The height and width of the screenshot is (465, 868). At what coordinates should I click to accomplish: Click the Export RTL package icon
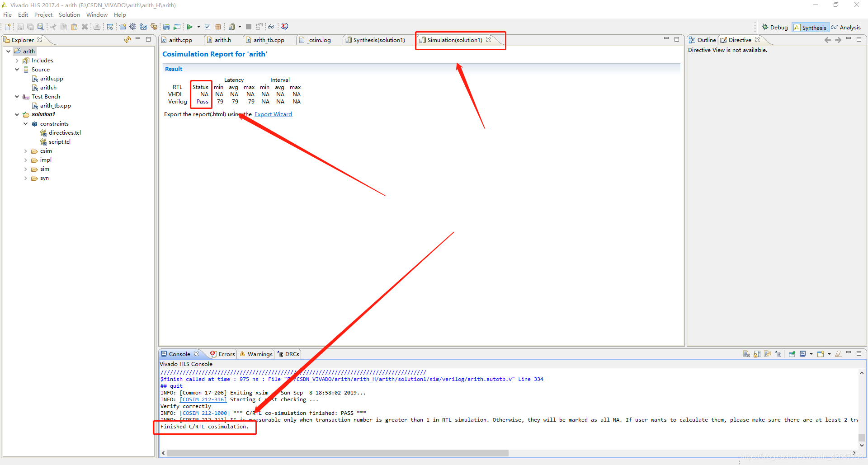click(x=218, y=27)
